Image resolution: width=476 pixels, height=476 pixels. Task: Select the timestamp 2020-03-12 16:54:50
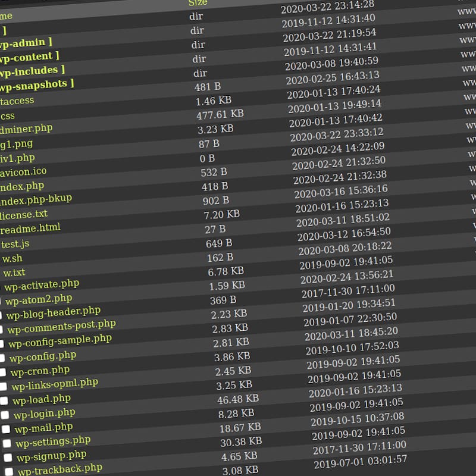click(344, 234)
